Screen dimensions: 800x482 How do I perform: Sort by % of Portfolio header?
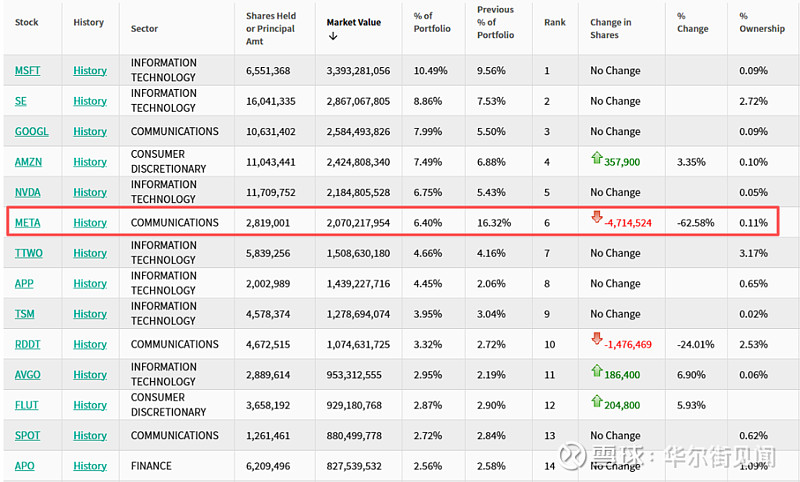pos(432,22)
